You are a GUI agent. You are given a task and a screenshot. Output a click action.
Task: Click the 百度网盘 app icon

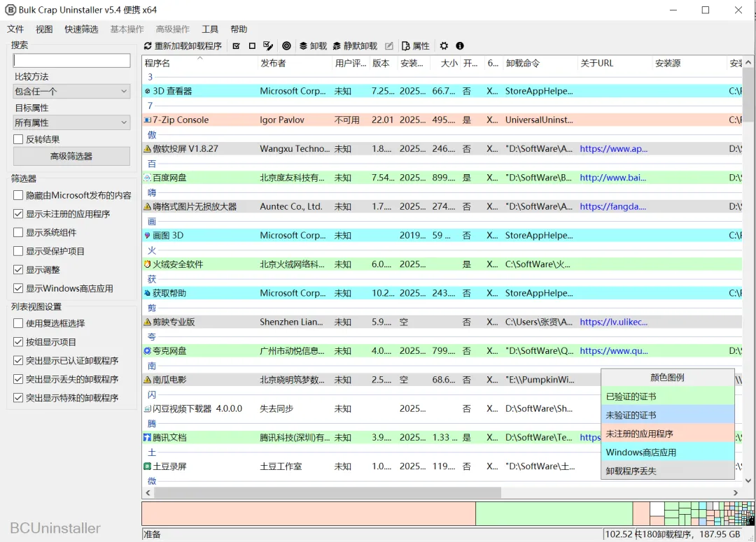[148, 178]
